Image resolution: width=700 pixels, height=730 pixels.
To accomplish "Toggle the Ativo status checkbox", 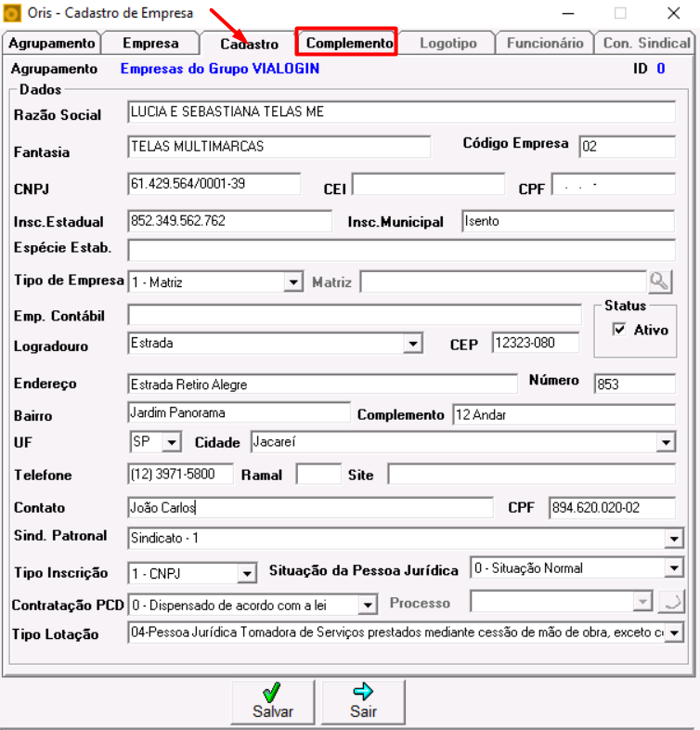I will 619,330.
